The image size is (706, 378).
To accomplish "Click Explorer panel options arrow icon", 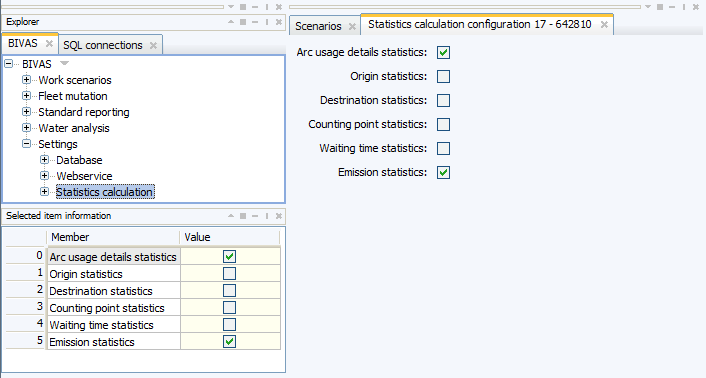I will [x=231, y=22].
